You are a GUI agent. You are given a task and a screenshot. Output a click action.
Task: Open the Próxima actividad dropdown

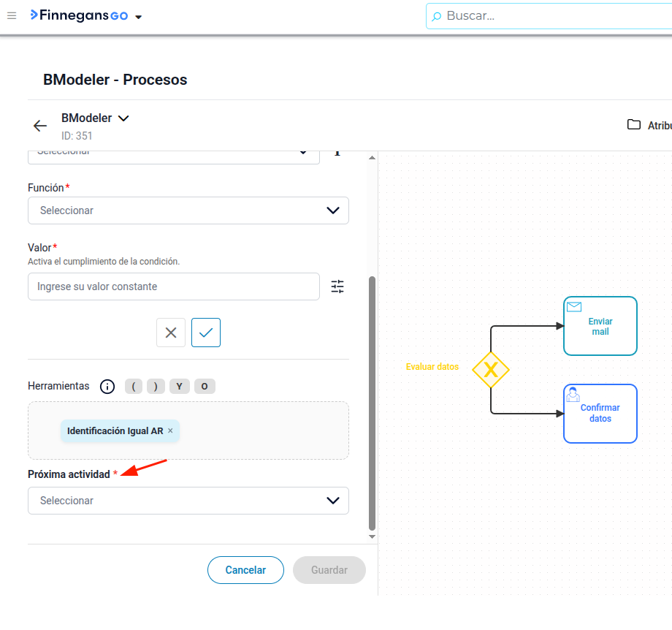188,501
